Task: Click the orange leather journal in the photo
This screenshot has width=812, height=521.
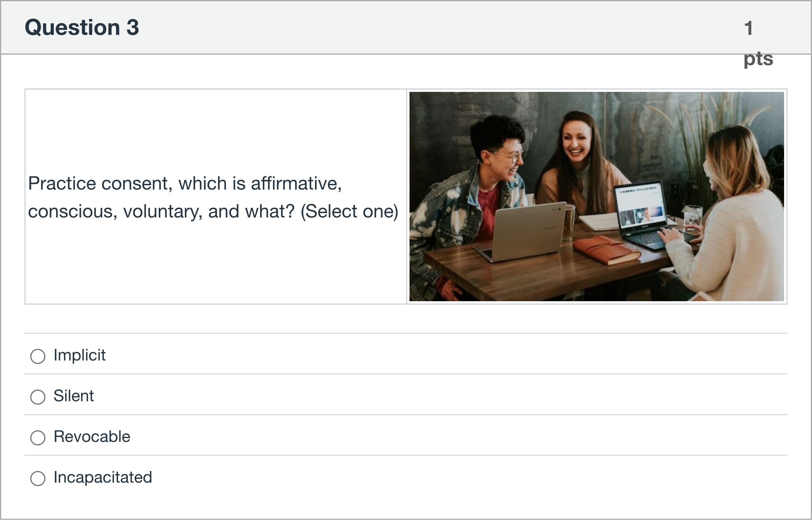Action: (x=606, y=250)
